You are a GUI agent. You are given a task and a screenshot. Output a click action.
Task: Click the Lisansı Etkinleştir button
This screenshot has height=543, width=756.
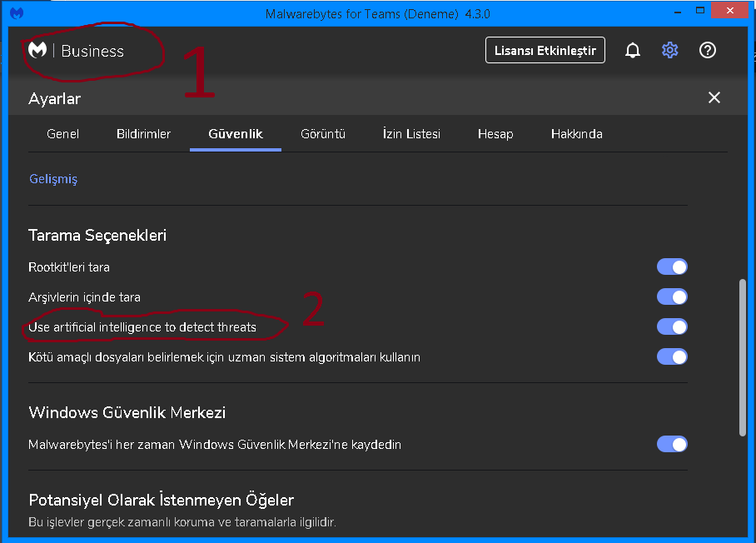point(545,50)
